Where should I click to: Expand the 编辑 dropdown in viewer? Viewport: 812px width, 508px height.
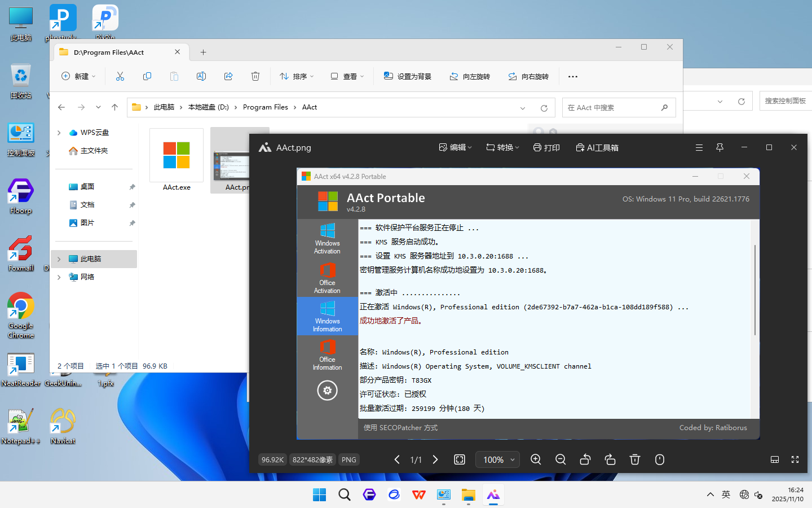click(456, 147)
